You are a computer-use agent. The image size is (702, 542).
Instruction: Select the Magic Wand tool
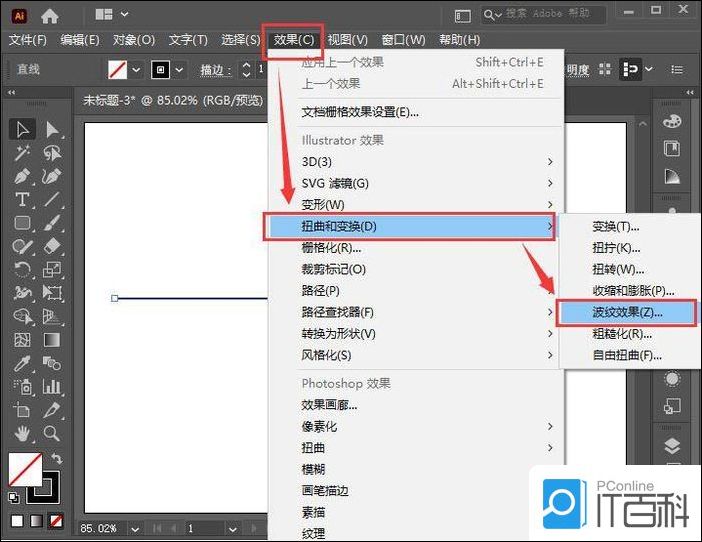[22, 153]
